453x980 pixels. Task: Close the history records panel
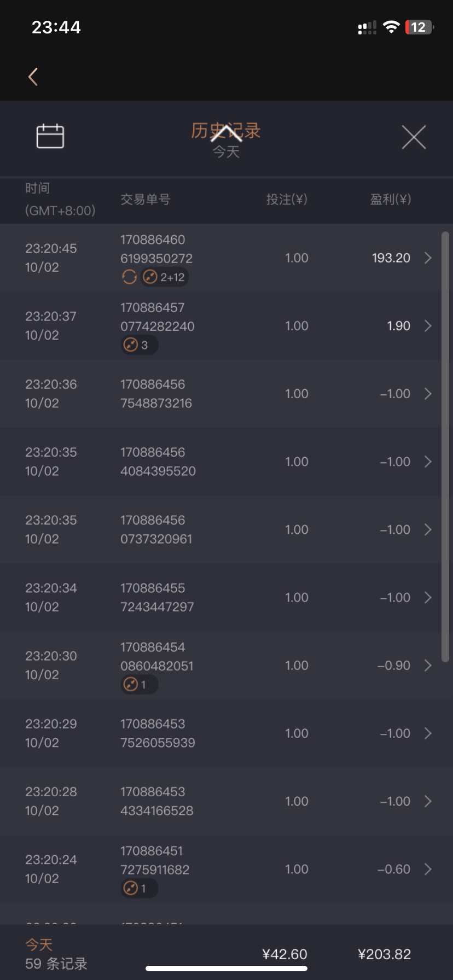(414, 137)
